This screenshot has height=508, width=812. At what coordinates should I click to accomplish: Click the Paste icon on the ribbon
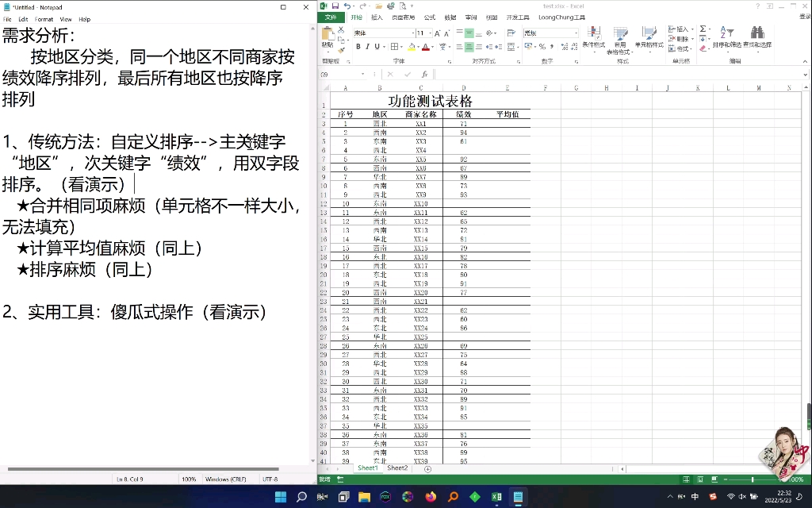(327, 34)
